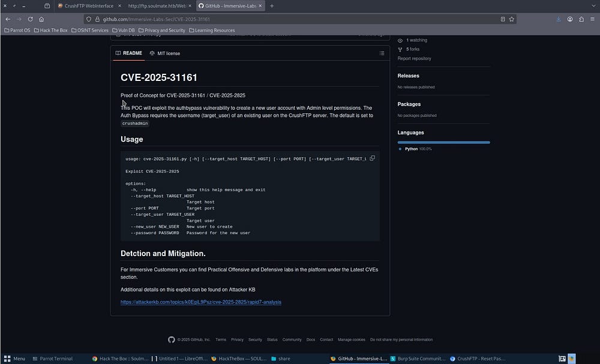Switch to the Burp Suite Community window
600x364 pixels.
pyautogui.click(x=418, y=359)
